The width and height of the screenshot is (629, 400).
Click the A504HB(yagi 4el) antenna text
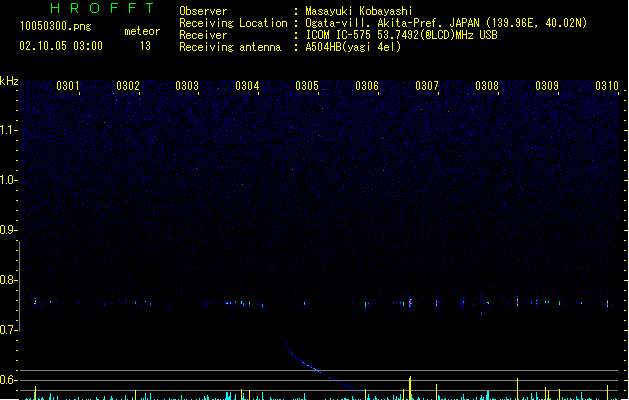(x=353, y=47)
